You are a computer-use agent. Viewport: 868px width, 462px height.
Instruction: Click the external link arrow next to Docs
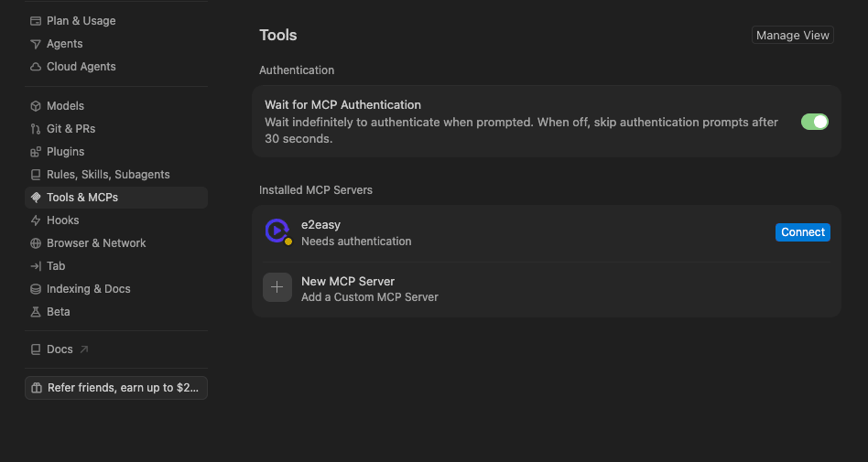coord(84,349)
